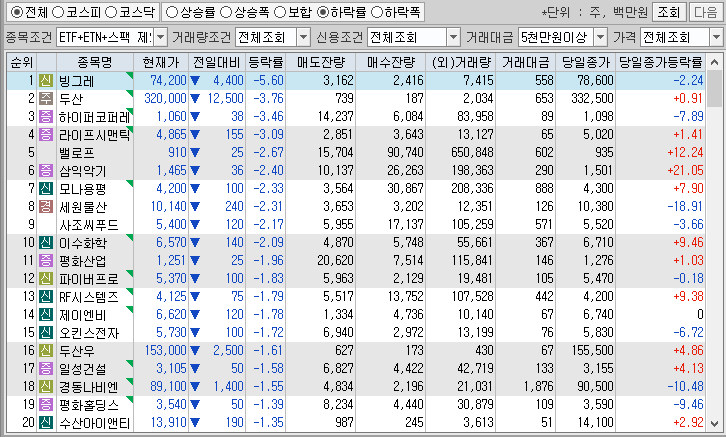The width and height of the screenshot is (726, 437).
Task: Select the 하락폭 radio button
Action: click(x=377, y=12)
